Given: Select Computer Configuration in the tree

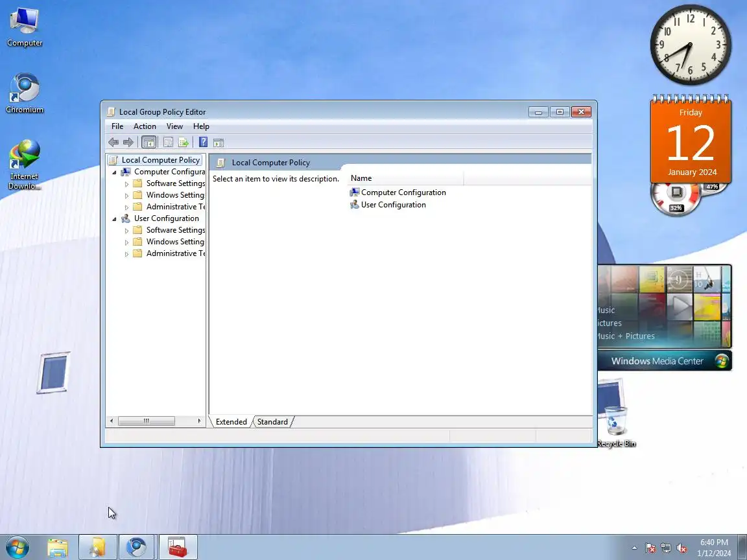Looking at the screenshot, I should click(170, 171).
